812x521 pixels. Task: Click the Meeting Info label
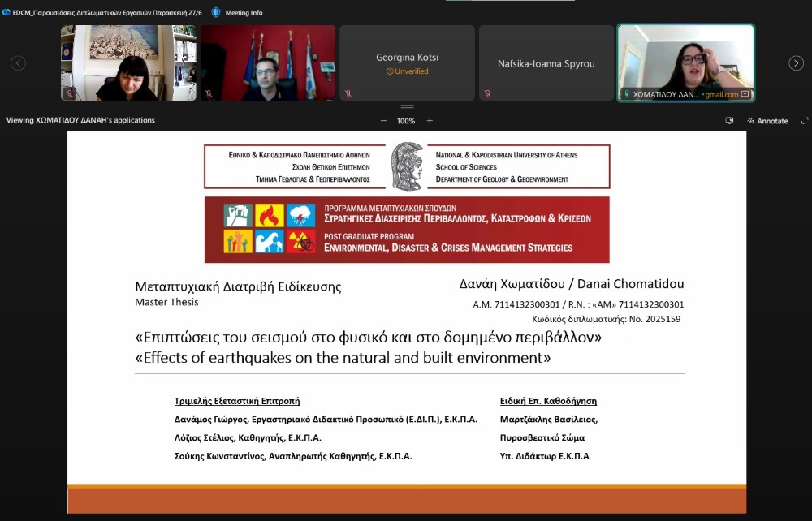click(x=244, y=12)
